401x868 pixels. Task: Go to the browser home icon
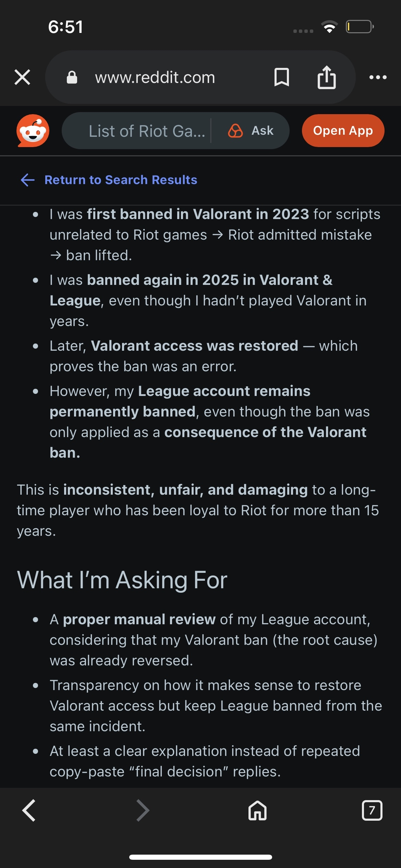pyautogui.click(x=257, y=810)
